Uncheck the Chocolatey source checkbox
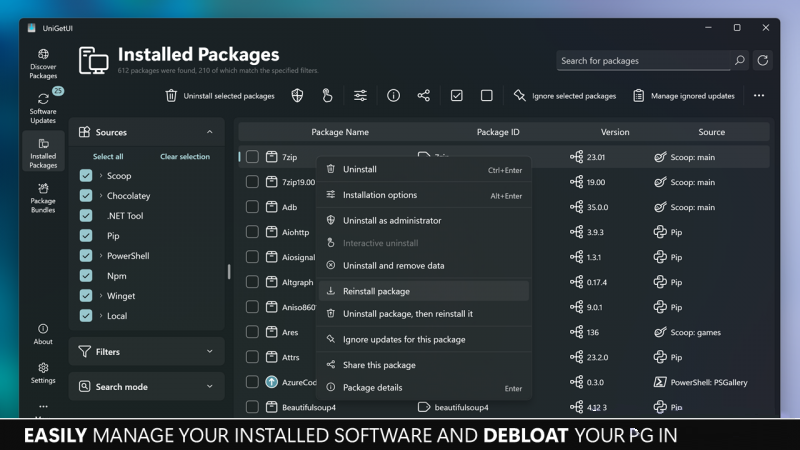 [x=86, y=196]
